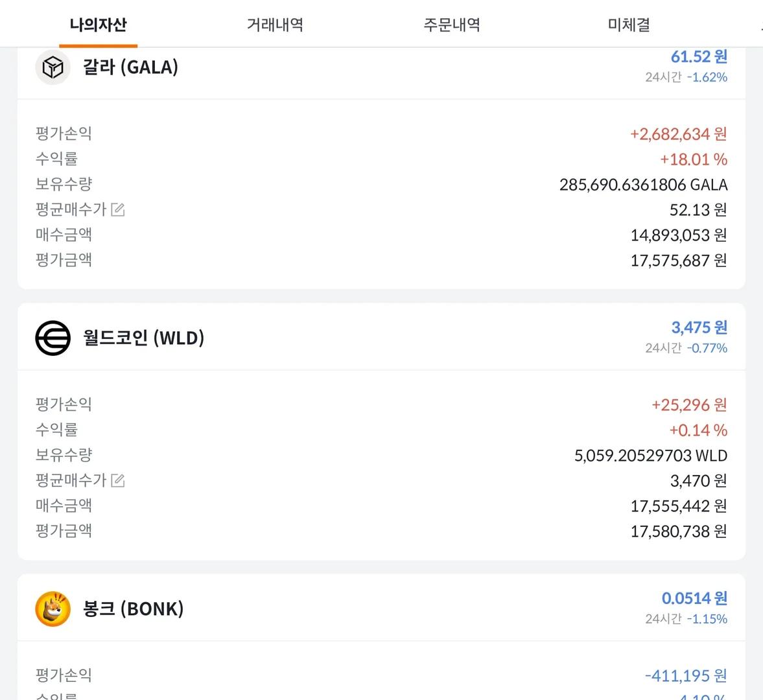Go to the 미체결 tab
The image size is (763, 700).
[629, 25]
